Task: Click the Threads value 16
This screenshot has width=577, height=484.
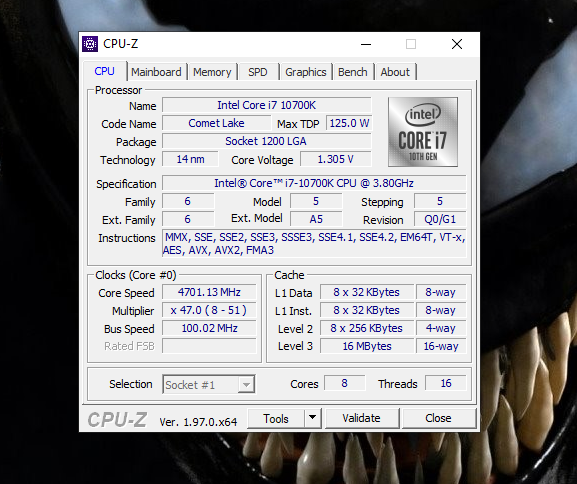Action: point(446,383)
